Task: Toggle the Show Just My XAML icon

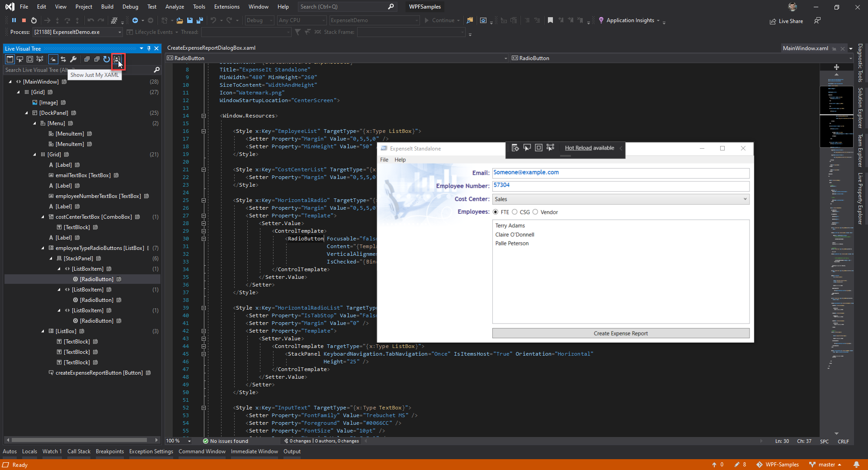Action: pyautogui.click(x=117, y=59)
